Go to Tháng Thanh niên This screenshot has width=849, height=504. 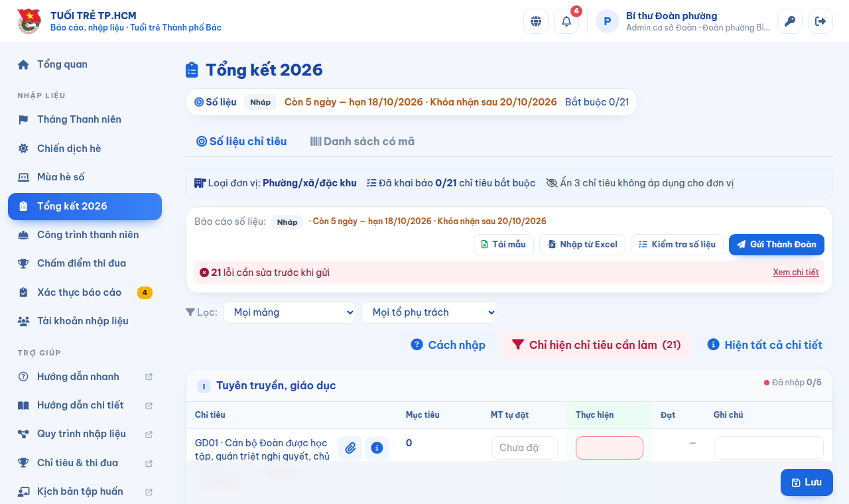pos(85,119)
